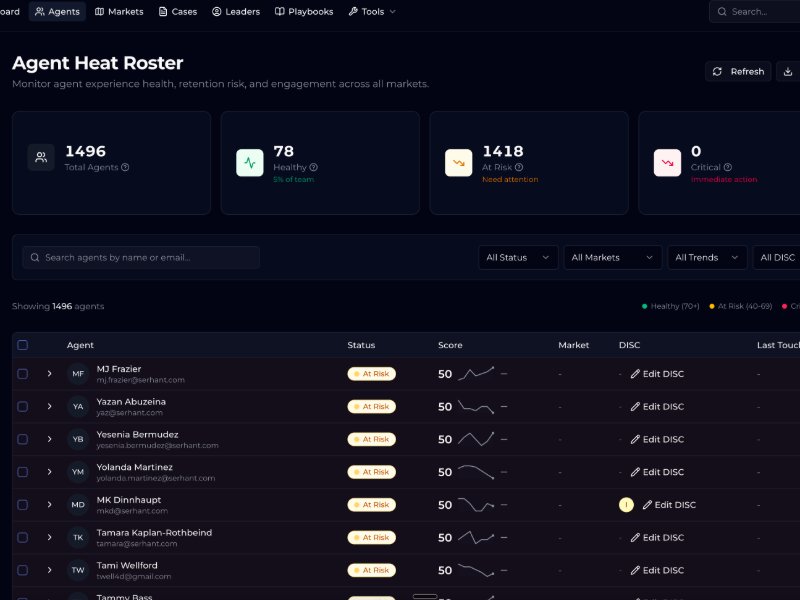Expand the Yesenia Bermudez row chevron

(x=49, y=439)
